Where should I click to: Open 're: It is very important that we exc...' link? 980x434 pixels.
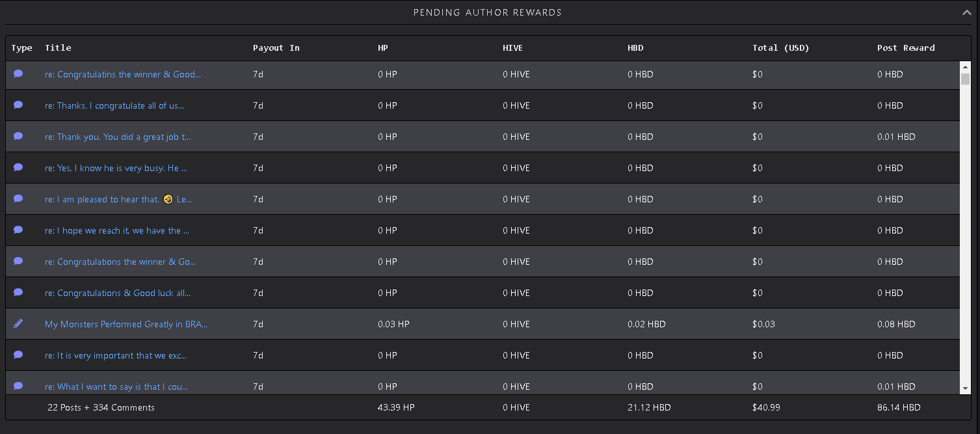pyautogui.click(x=116, y=355)
